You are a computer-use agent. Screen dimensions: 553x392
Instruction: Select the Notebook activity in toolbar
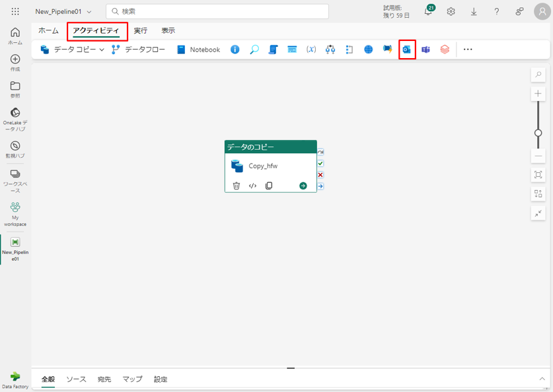coord(198,49)
